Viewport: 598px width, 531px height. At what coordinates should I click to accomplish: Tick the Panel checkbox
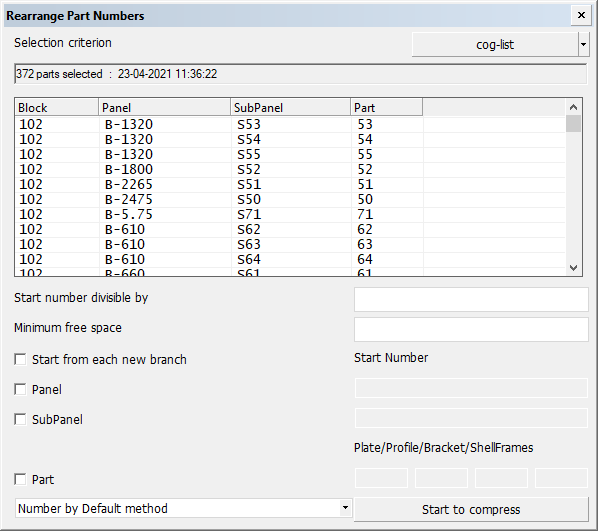point(20,389)
